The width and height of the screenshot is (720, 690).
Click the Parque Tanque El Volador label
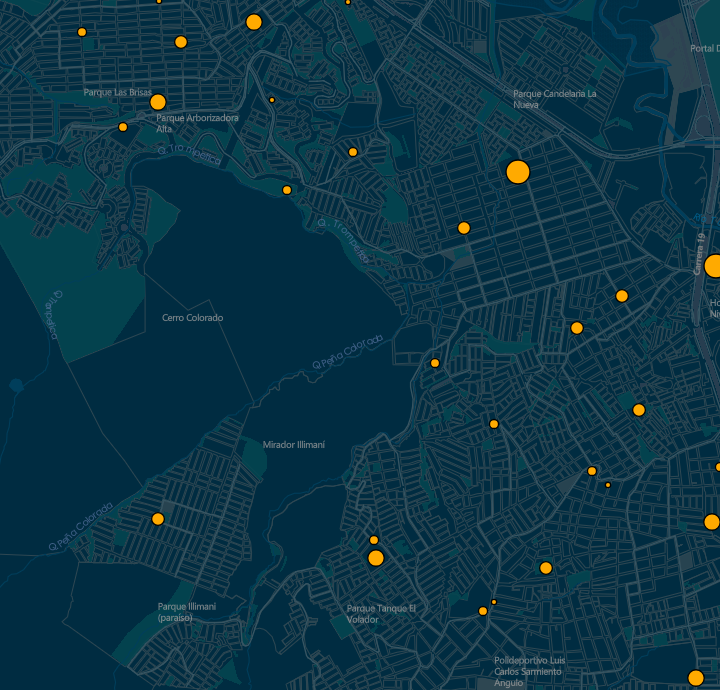coord(380,614)
